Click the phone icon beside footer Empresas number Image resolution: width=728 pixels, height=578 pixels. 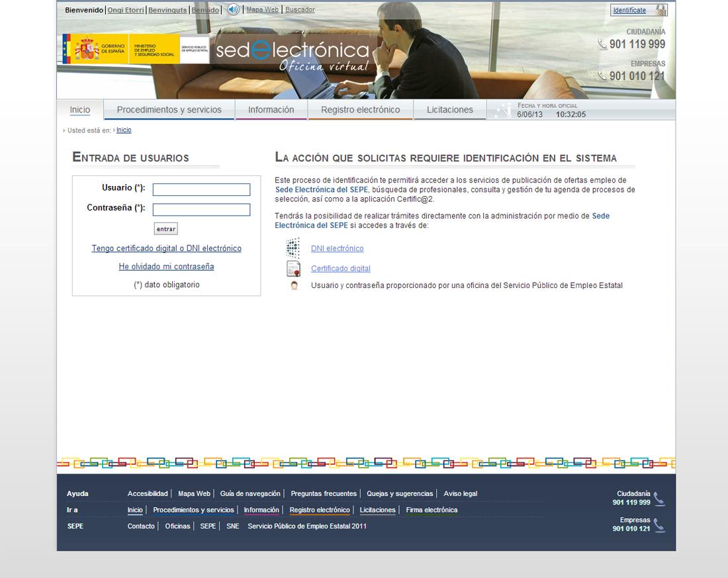pos(659,525)
